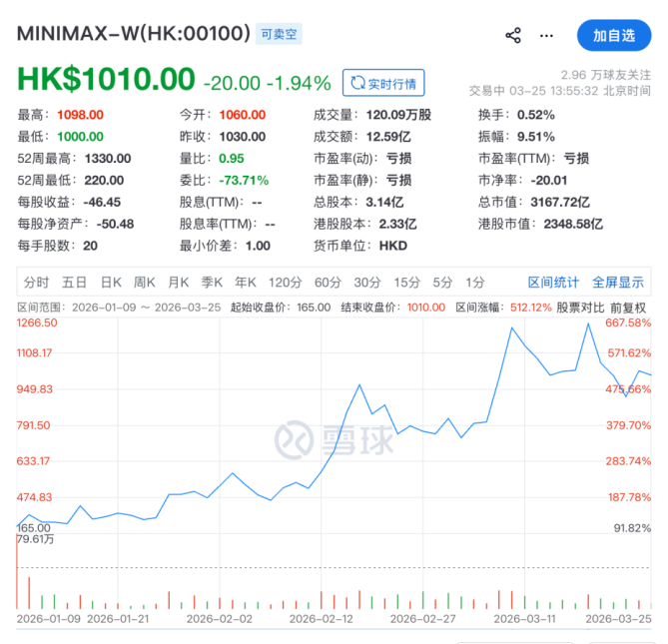Click the 52周最低 value 220.00
Image resolution: width=668 pixels, height=644 pixels.
coord(104,180)
